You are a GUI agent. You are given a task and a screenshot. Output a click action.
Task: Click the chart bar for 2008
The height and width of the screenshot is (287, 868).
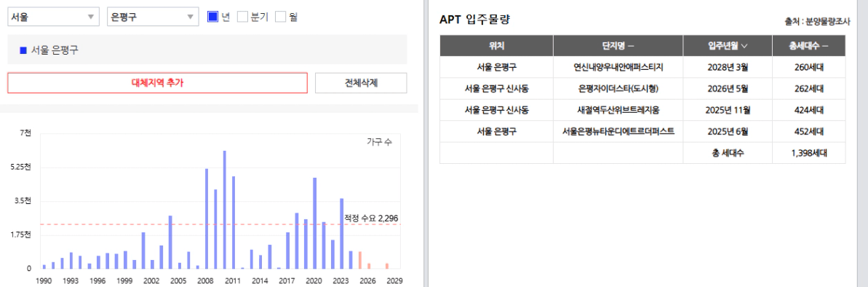click(x=207, y=219)
